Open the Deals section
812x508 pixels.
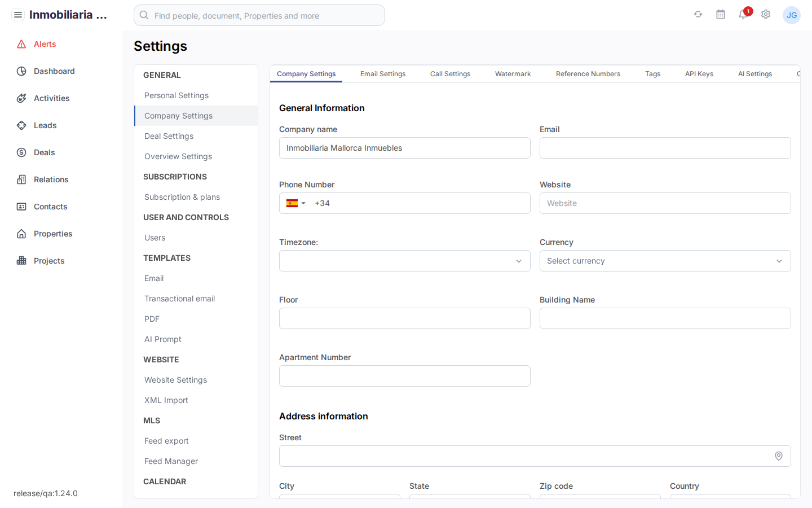click(45, 152)
